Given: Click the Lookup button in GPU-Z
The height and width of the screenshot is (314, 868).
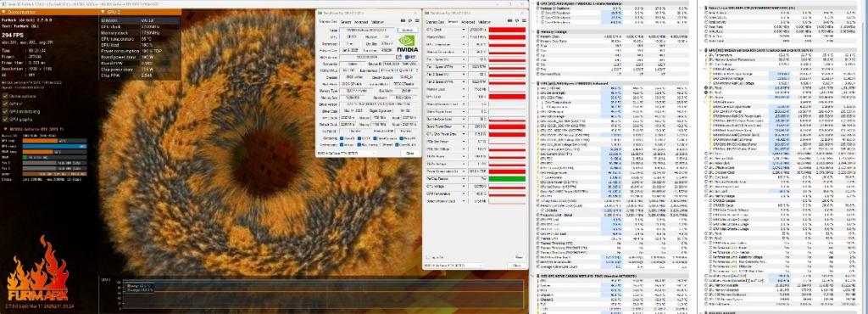Looking at the screenshot, I should [x=408, y=30].
